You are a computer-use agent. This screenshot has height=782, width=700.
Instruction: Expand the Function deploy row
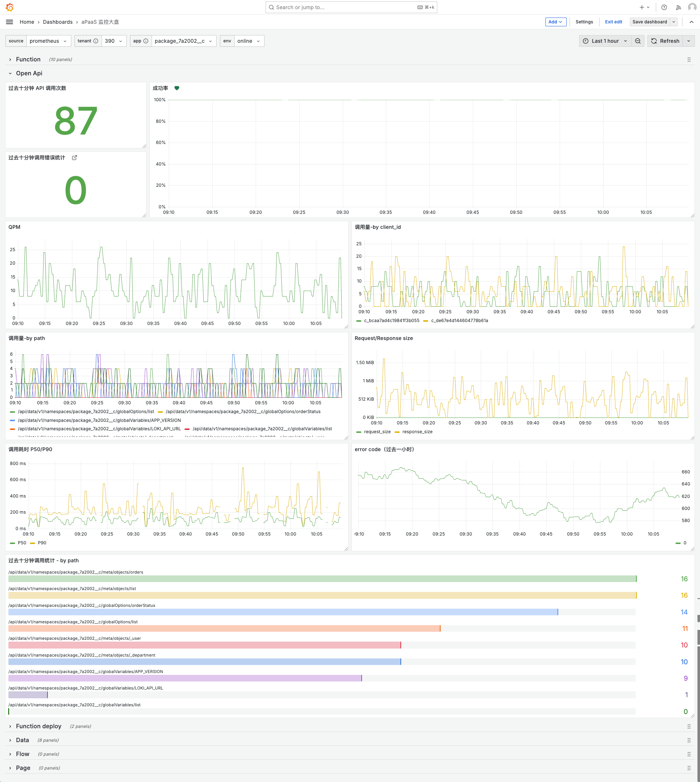tap(38, 726)
